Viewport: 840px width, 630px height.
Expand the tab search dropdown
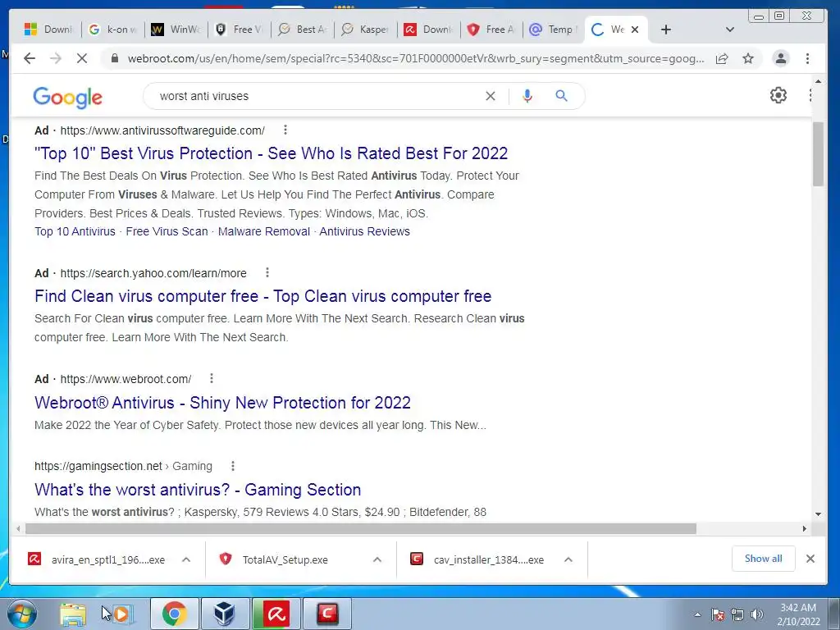(729, 30)
